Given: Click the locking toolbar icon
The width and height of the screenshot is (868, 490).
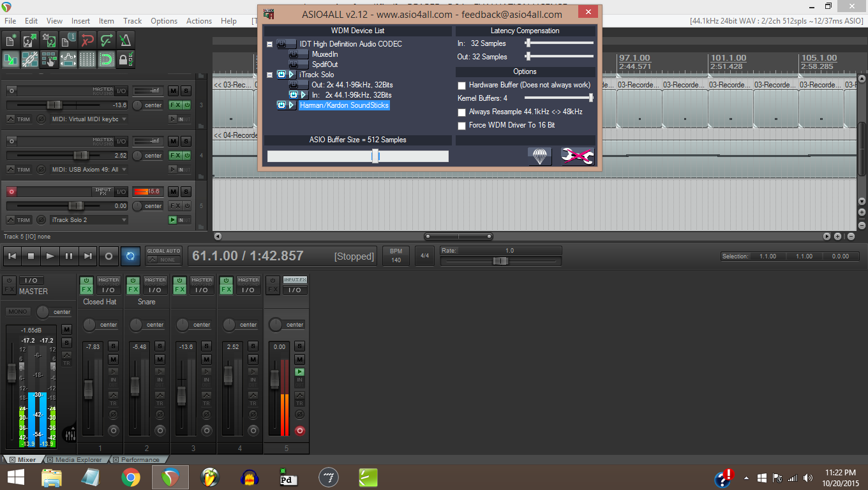Looking at the screenshot, I should pos(125,59).
